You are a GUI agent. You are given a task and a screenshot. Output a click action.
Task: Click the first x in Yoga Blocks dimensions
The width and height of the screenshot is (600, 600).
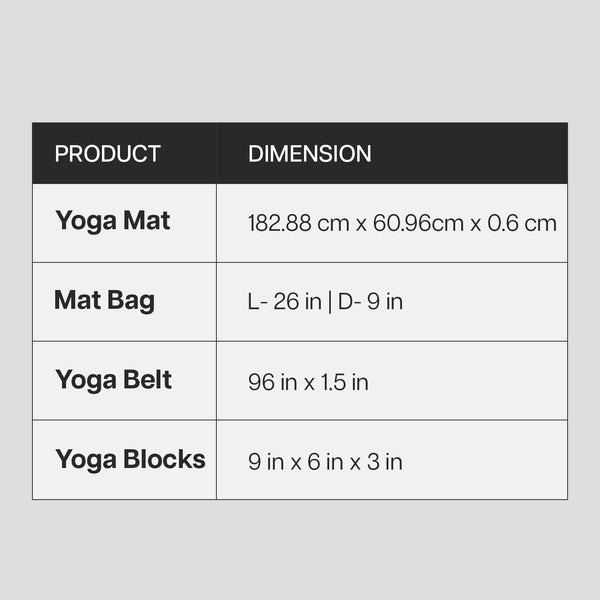pos(296,463)
